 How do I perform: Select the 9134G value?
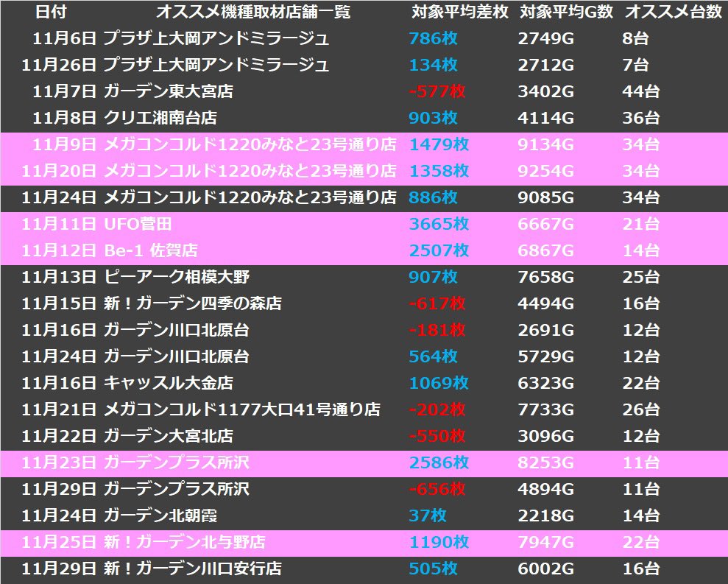tap(546, 144)
